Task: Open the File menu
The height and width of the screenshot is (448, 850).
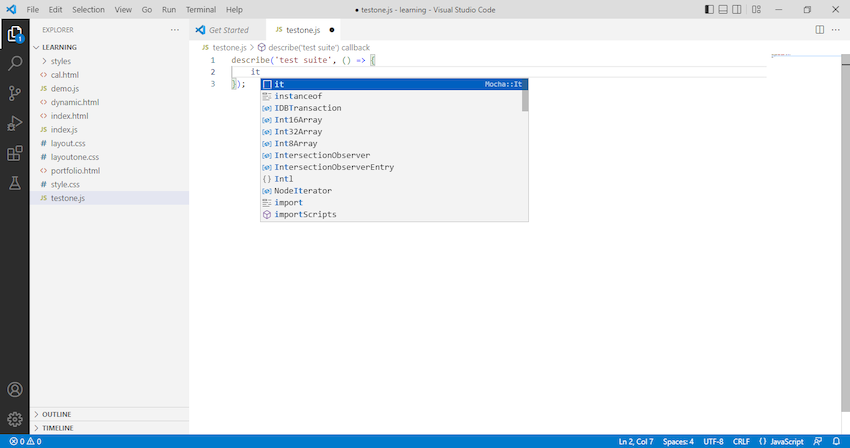Action: click(33, 10)
